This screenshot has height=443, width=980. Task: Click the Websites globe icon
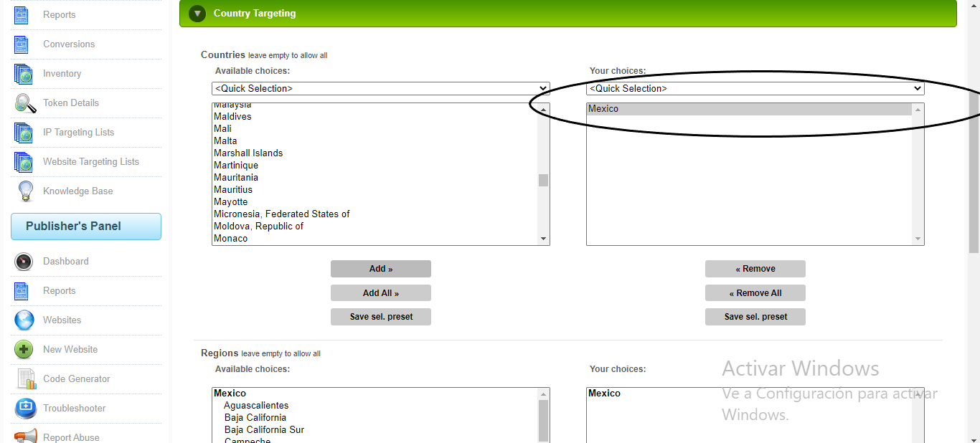[24, 320]
